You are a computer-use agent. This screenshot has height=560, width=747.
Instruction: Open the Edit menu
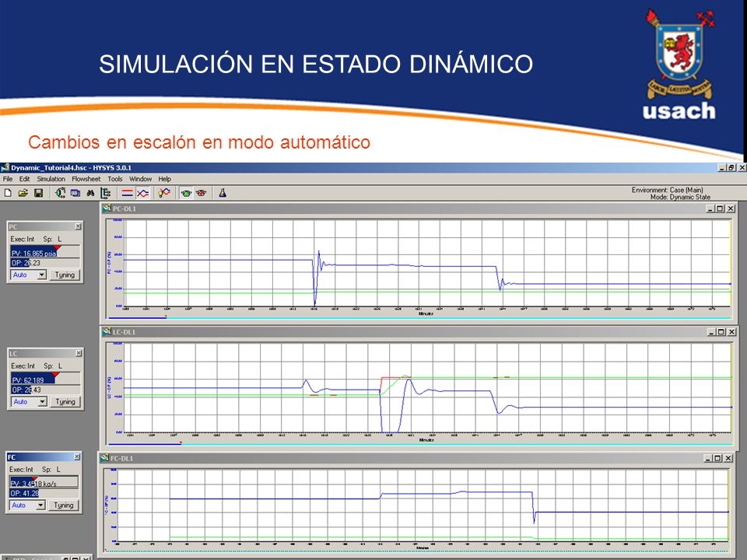click(x=24, y=179)
